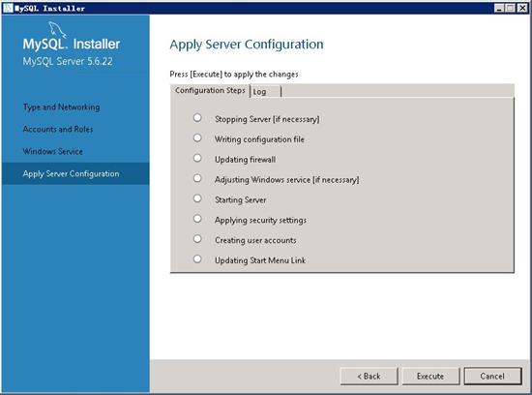Image resolution: width=532 pixels, height=395 pixels.
Task: Click the Execute button
Action: point(430,376)
